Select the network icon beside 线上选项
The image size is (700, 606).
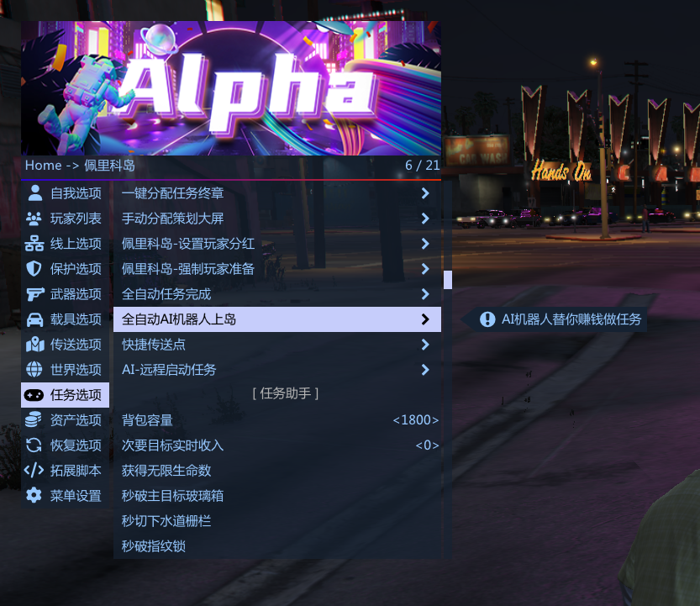click(x=34, y=244)
